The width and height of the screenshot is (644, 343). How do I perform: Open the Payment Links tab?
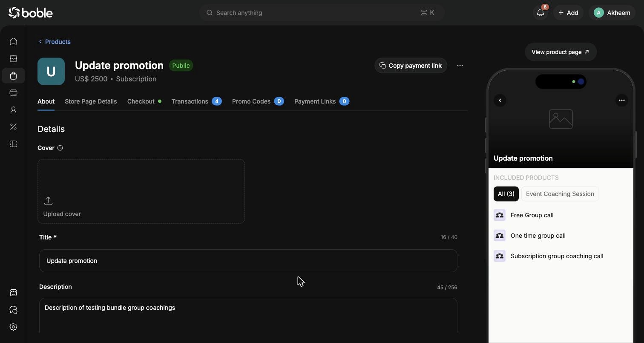322,101
